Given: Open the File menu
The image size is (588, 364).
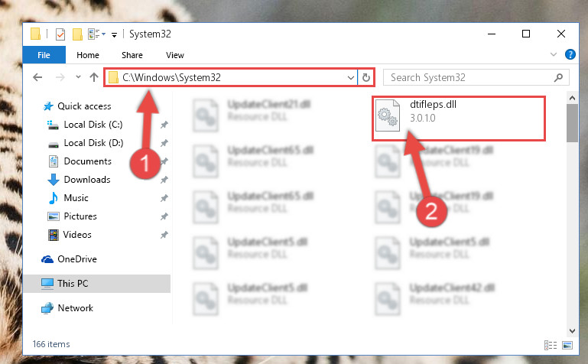Looking at the screenshot, I should pyautogui.click(x=44, y=55).
